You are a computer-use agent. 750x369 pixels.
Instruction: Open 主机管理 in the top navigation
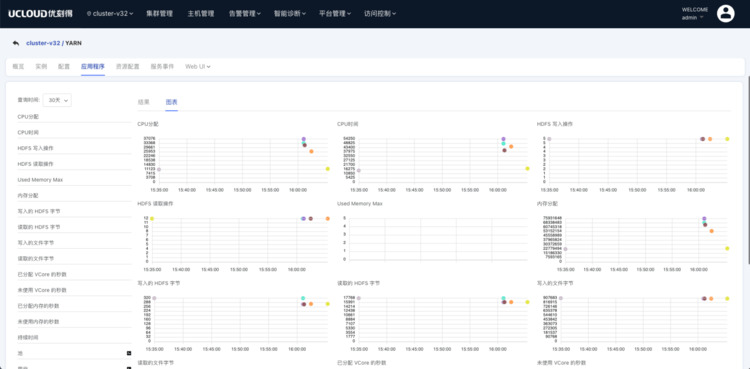(201, 13)
